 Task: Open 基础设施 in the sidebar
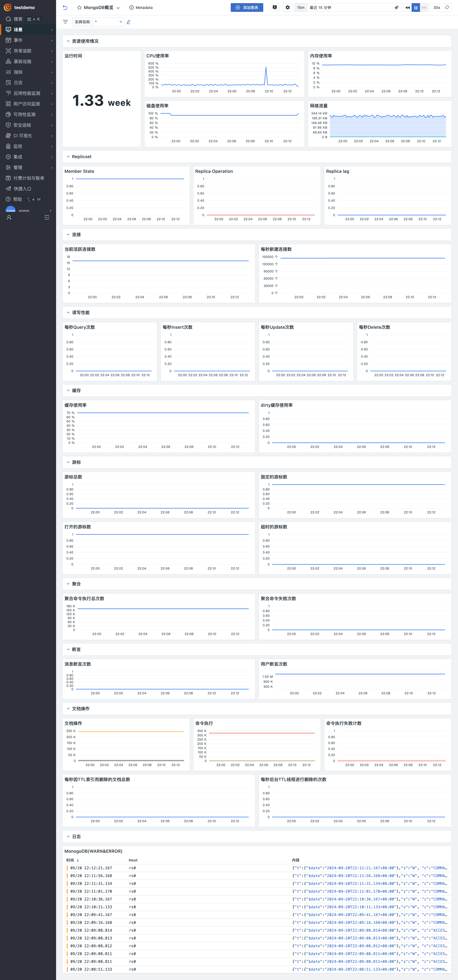(x=22, y=61)
